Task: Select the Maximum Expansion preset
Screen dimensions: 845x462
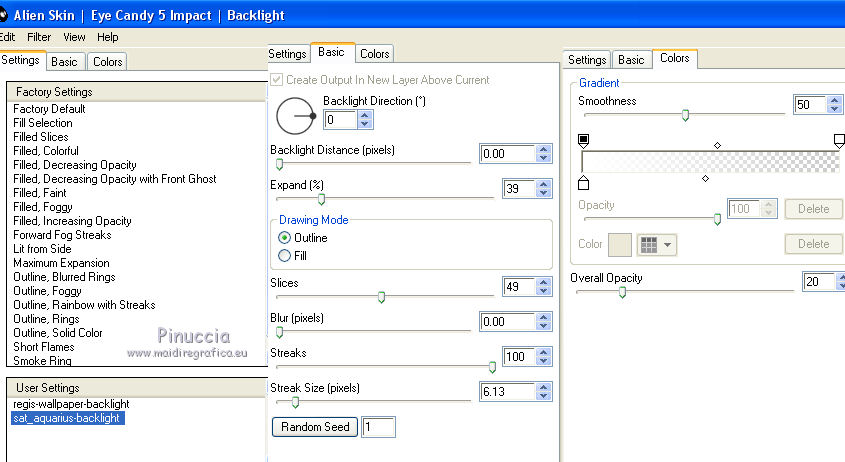Action: tap(61, 263)
